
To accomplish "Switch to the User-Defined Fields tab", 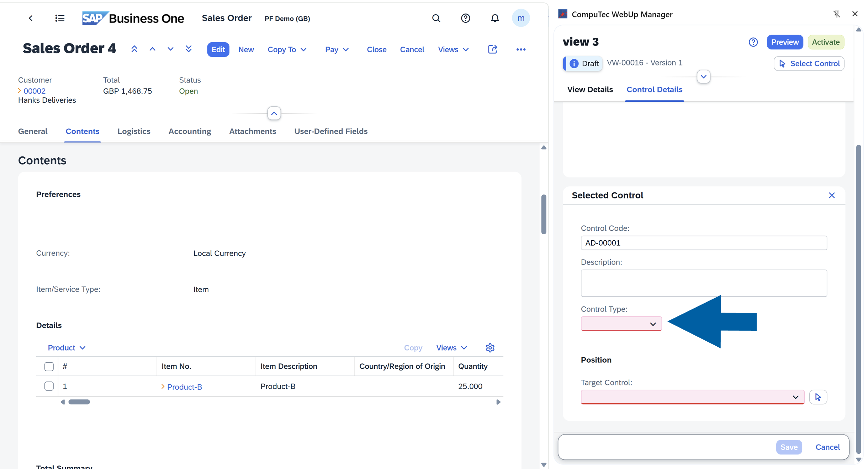I will tap(331, 131).
